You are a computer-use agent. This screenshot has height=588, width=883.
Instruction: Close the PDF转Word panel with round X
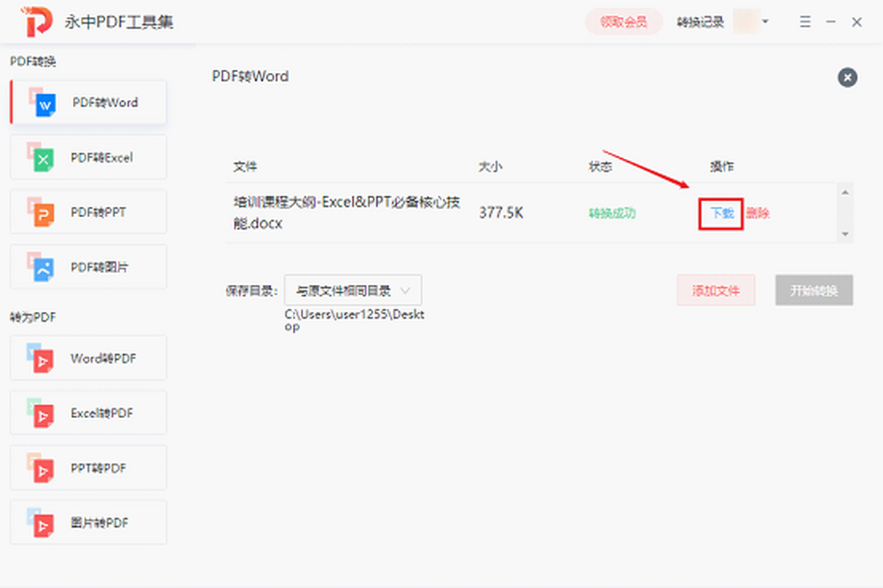click(x=847, y=77)
